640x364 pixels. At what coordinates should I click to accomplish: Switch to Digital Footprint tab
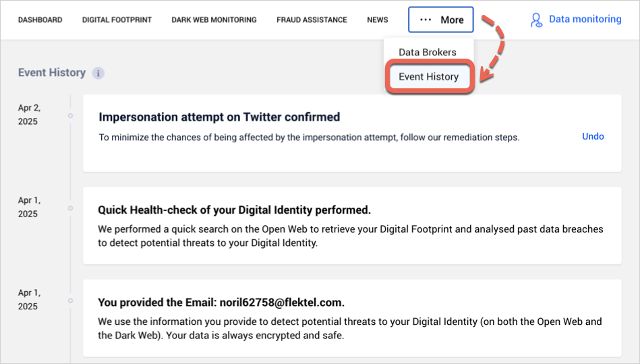117,20
